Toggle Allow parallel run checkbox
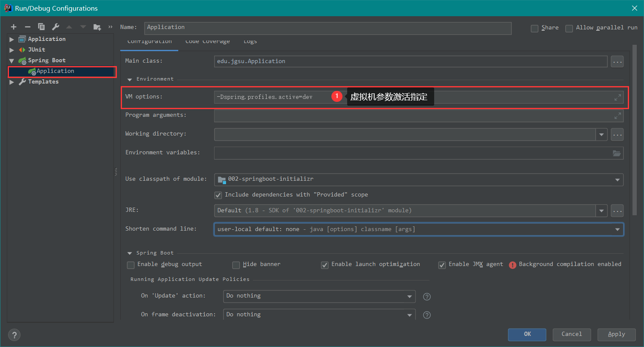 click(x=569, y=28)
